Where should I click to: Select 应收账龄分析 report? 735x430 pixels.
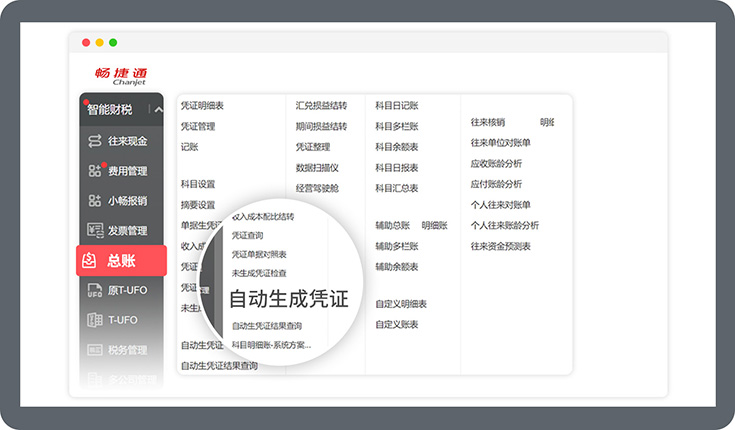(x=496, y=163)
